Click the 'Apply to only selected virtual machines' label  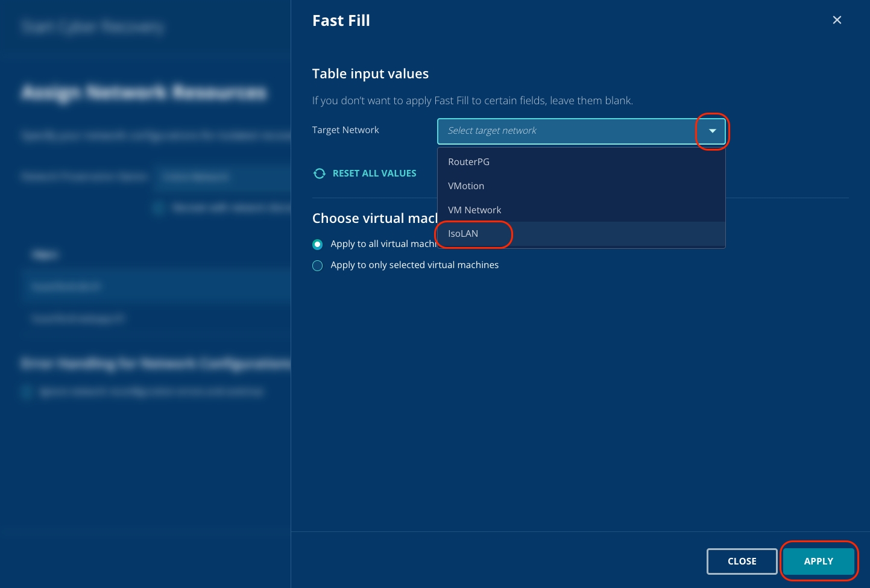[x=414, y=265]
